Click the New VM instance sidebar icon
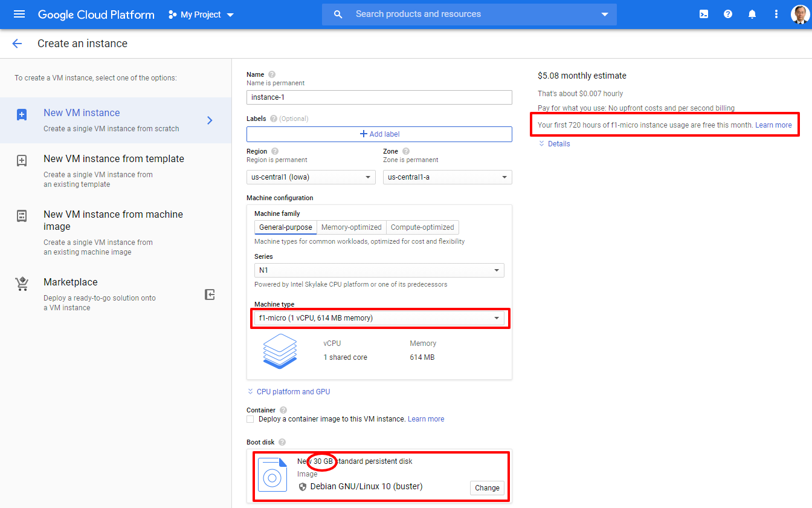The width and height of the screenshot is (812, 508). [x=22, y=114]
